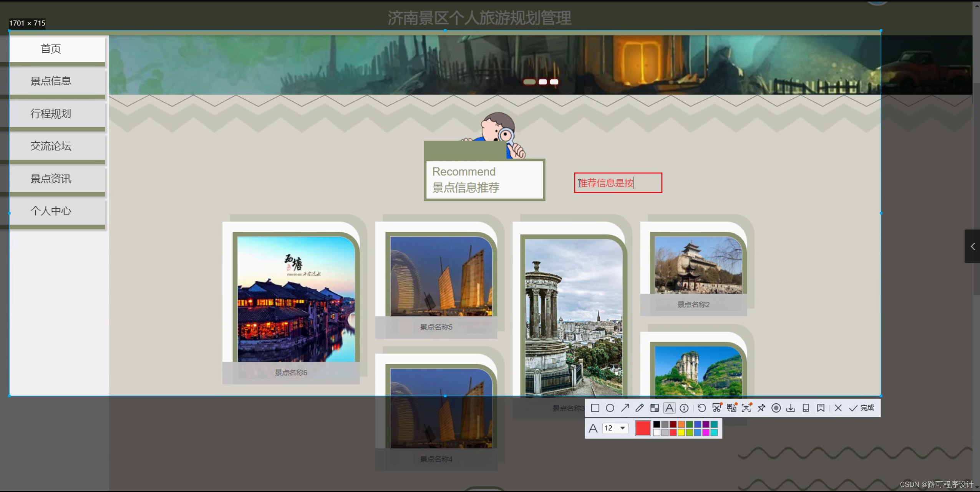Toggle the text annotation tool
Viewport: 980px width, 492px height.
click(x=669, y=408)
